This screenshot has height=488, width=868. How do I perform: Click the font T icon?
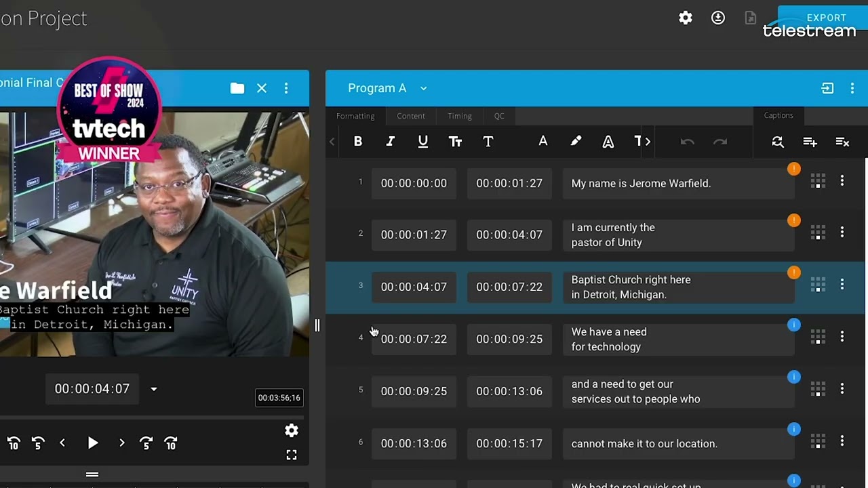point(488,142)
